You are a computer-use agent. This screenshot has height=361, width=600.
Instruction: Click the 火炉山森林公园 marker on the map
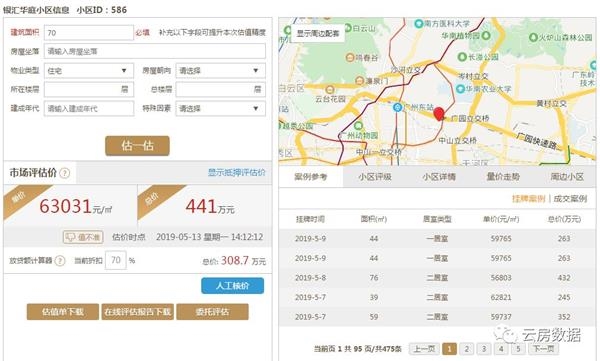pos(533,38)
